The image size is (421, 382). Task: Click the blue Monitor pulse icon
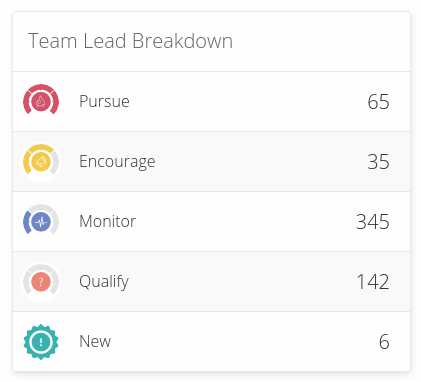[x=41, y=221]
